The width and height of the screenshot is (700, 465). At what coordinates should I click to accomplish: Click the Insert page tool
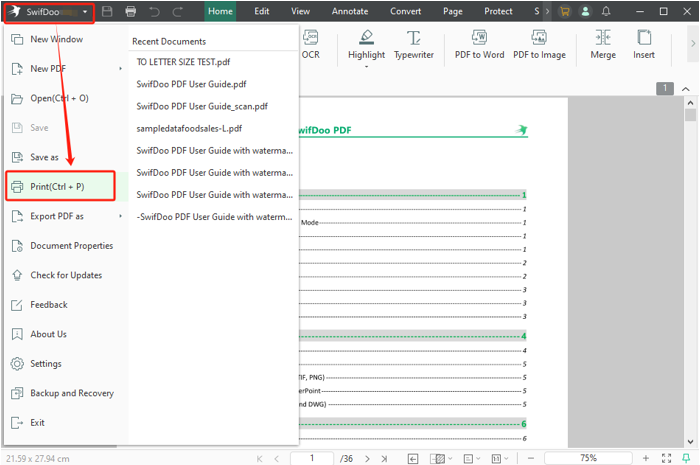[644, 45]
